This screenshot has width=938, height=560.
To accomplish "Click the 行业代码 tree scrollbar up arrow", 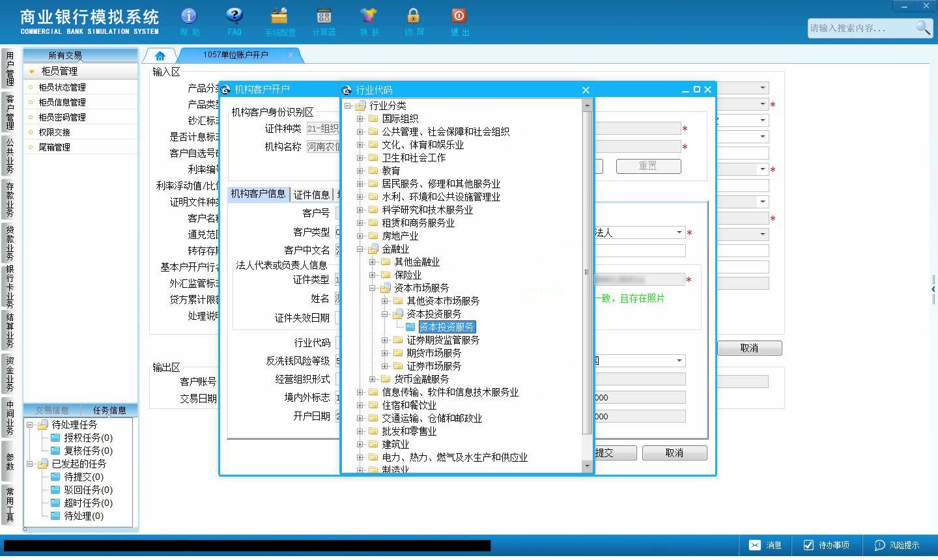I will point(587,105).
